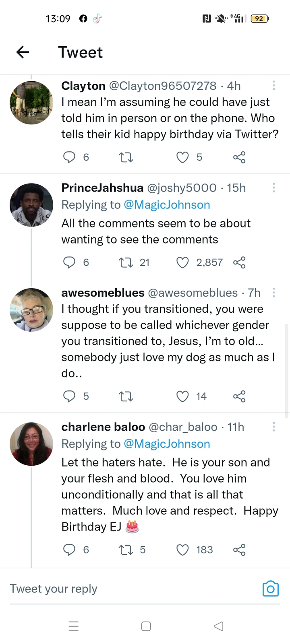Retweet PrinceJahshua's comment

click(126, 262)
